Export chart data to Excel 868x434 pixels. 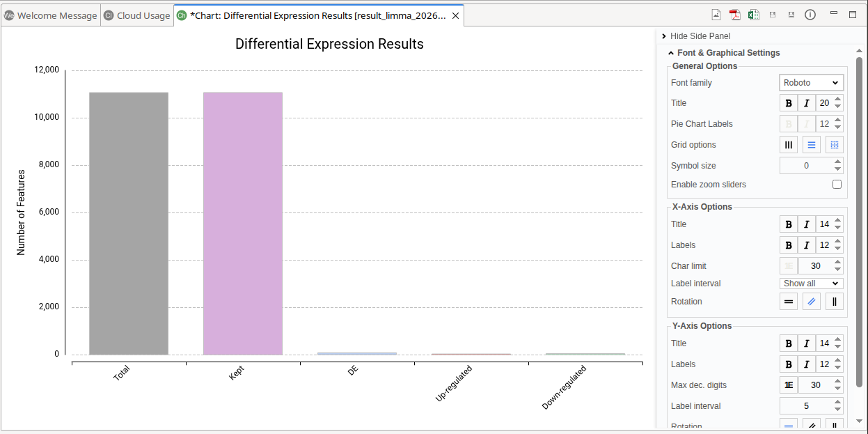[754, 15]
